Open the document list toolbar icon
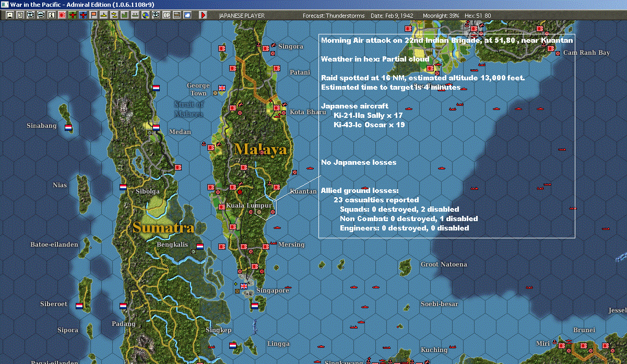This screenshot has width=627, height=364. point(20,15)
